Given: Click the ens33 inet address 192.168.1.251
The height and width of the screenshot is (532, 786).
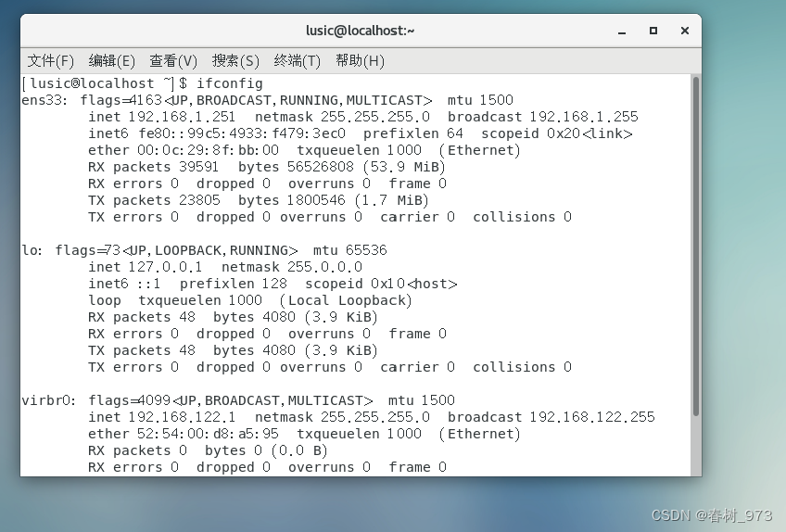Looking at the screenshot, I should [x=182, y=117].
